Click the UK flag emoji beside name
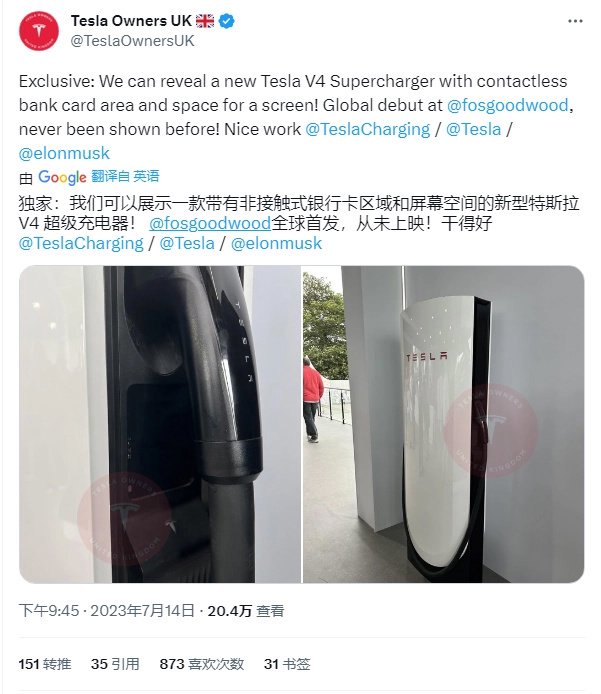 [205, 21]
